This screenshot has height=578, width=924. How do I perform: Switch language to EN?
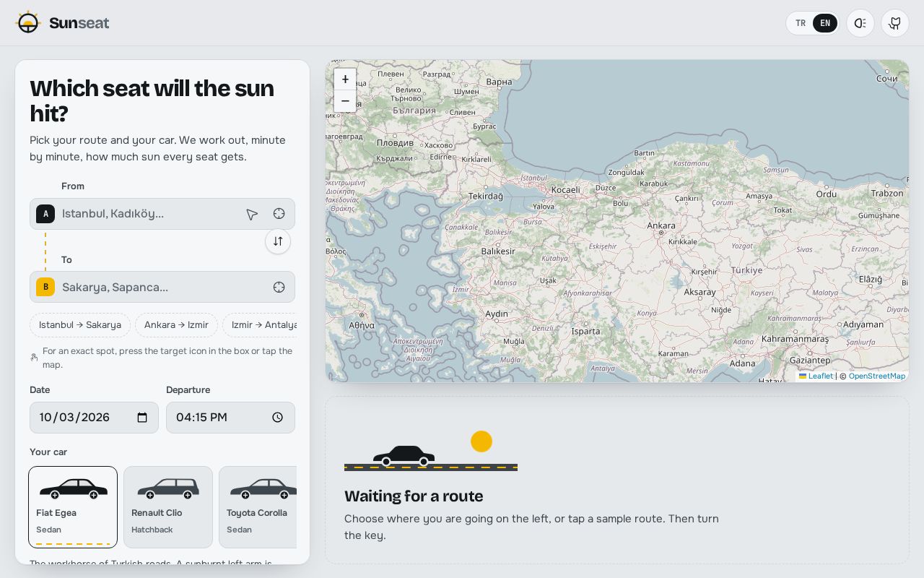(825, 23)
